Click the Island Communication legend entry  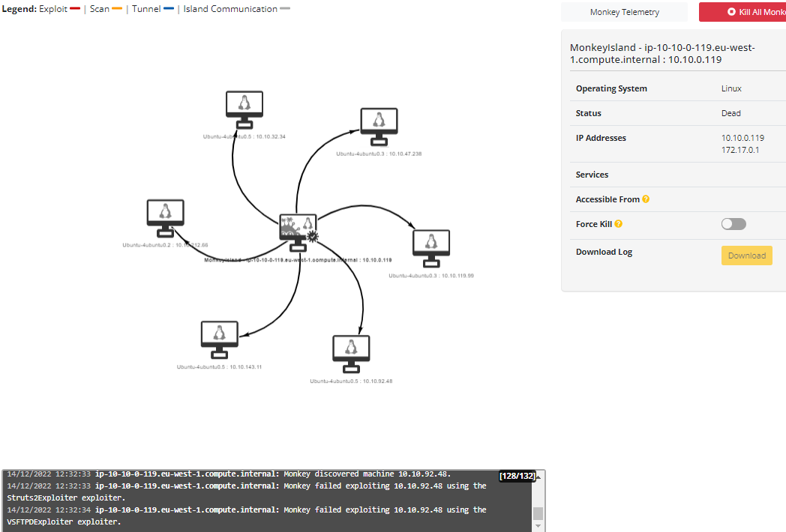pyautogui.click(x=236, y=9)
